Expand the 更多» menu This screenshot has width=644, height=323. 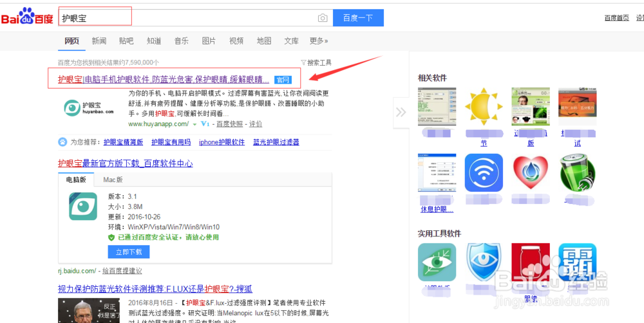coord(319,41)
